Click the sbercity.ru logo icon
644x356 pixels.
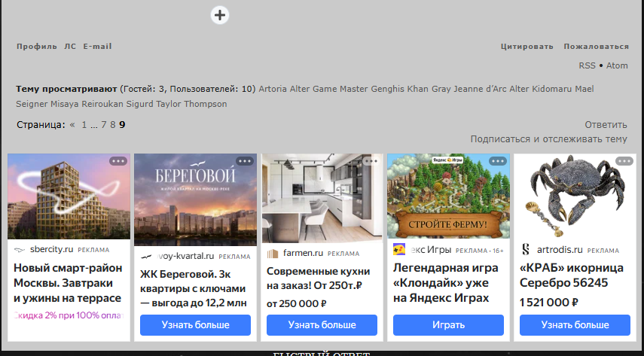(x=20, y=250)
